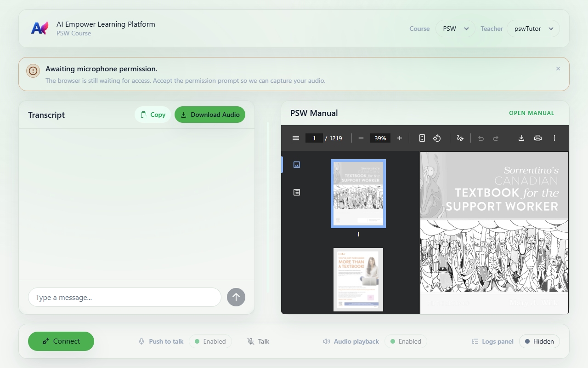Viewport: 588px width, 368px height.
Task: Click the fit to page icon
Action: (x=422, y=138)
